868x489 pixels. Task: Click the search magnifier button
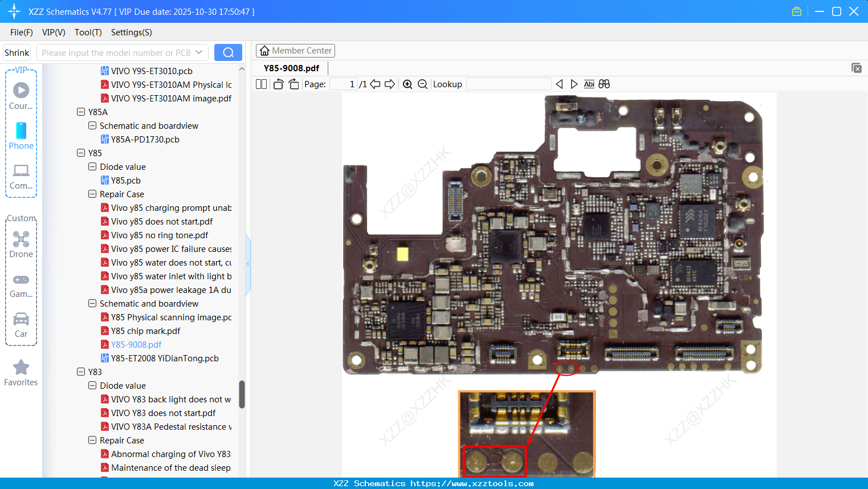pyautogui.click(x=228, y=52)
